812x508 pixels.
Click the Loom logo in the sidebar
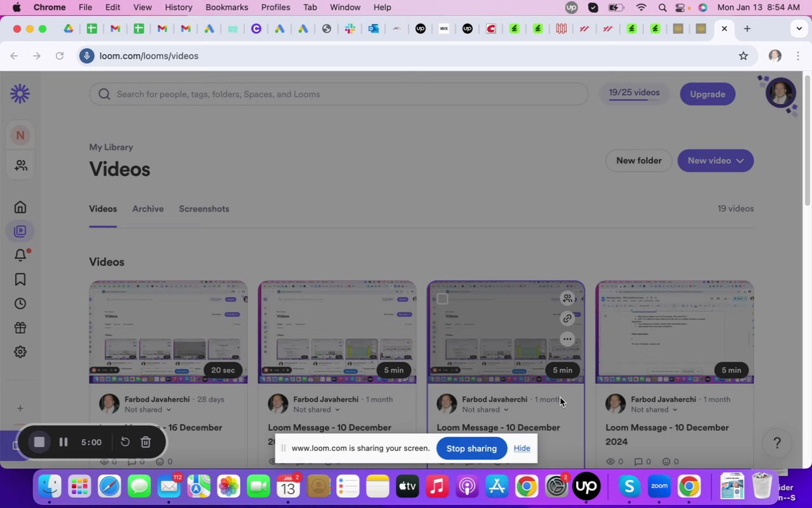pos(20,94)
